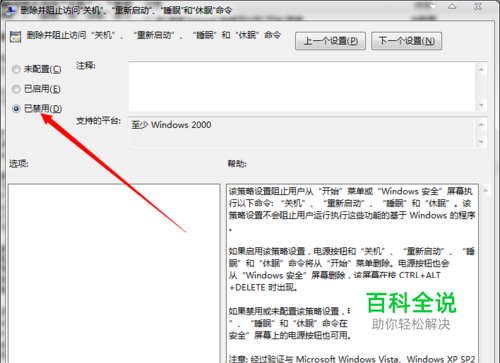The image size is (500, 363).
Task: Click the policy setting icon beside heading
Action: [15, 37]
